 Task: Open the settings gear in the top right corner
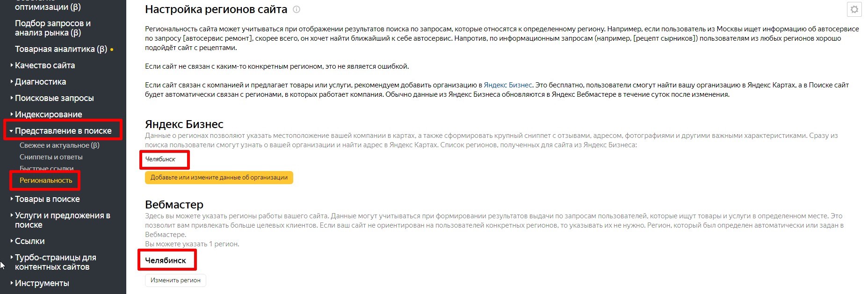coord(855,8)
